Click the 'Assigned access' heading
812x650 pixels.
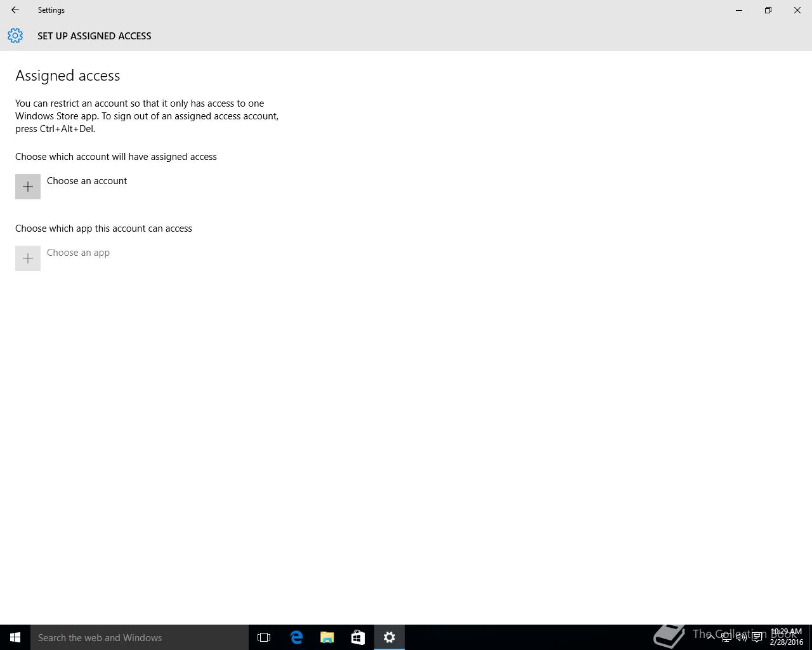pyautogui.click(x=68, y=76)
